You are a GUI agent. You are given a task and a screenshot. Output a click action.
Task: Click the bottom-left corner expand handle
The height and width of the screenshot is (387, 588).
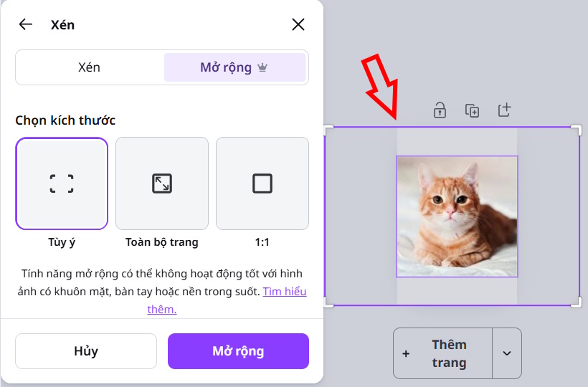pyautogui.click(x=329, y=303)
